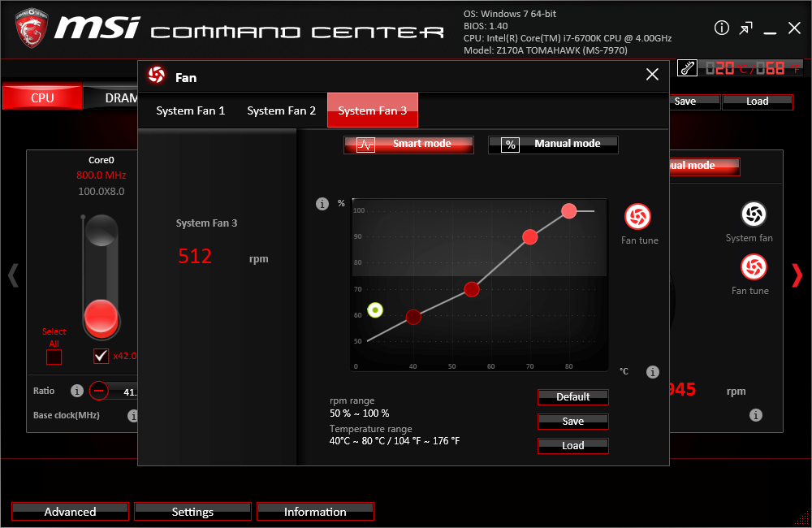812x528 pixels.
Task: Select the System Fan 3 tab
Action: 373,110
